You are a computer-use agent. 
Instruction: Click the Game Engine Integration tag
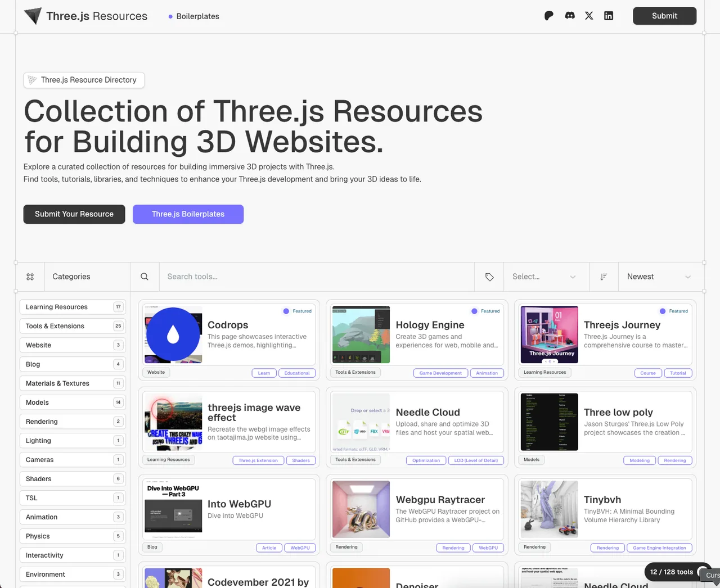(x=659, y=548)
